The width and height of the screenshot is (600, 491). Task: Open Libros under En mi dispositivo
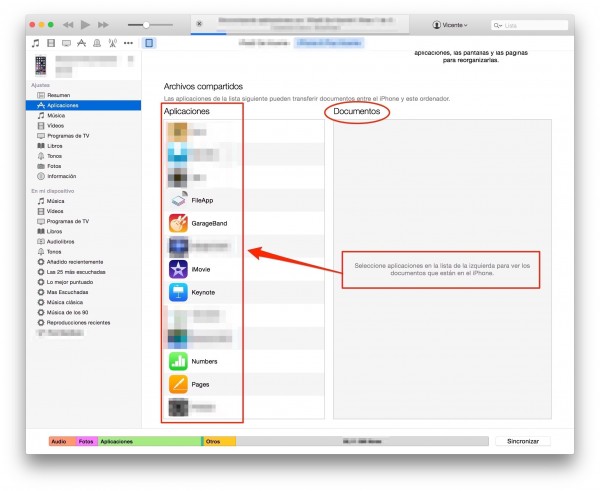point(83,231)
